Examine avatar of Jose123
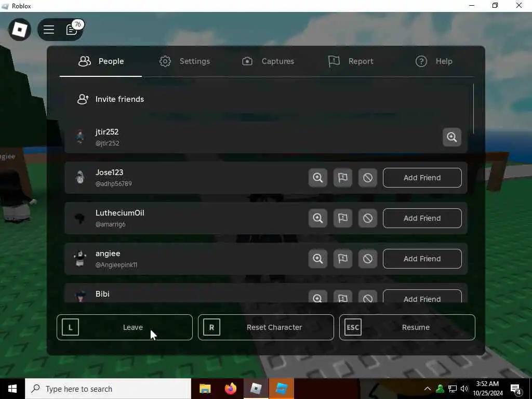 coord(318,178)
